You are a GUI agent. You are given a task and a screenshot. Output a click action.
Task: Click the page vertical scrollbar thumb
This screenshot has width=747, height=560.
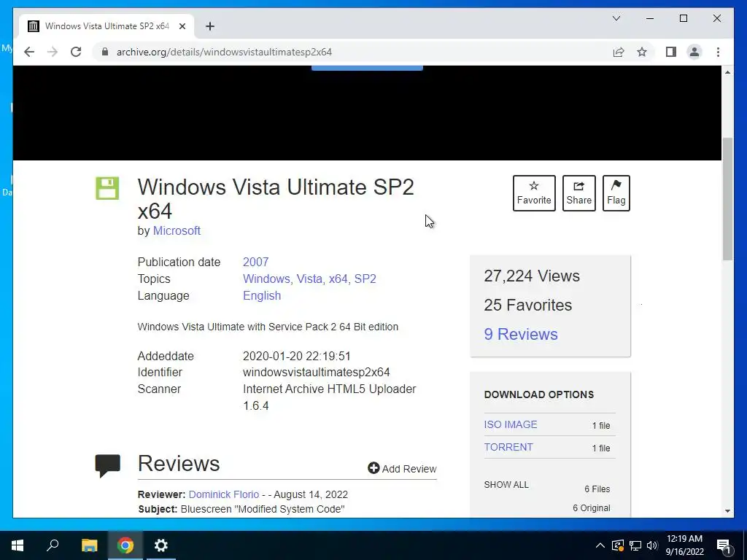click(727, 198)
